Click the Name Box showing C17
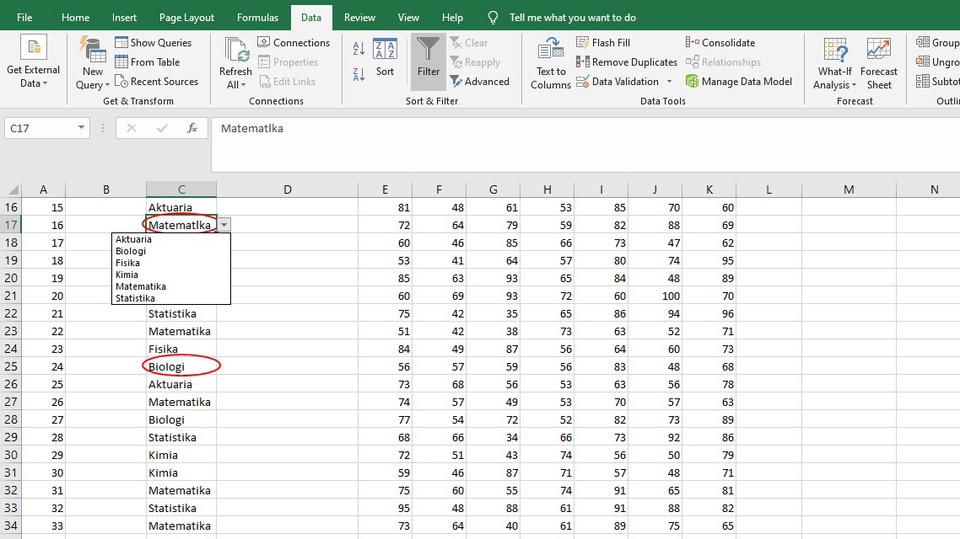 coord(40,128)
